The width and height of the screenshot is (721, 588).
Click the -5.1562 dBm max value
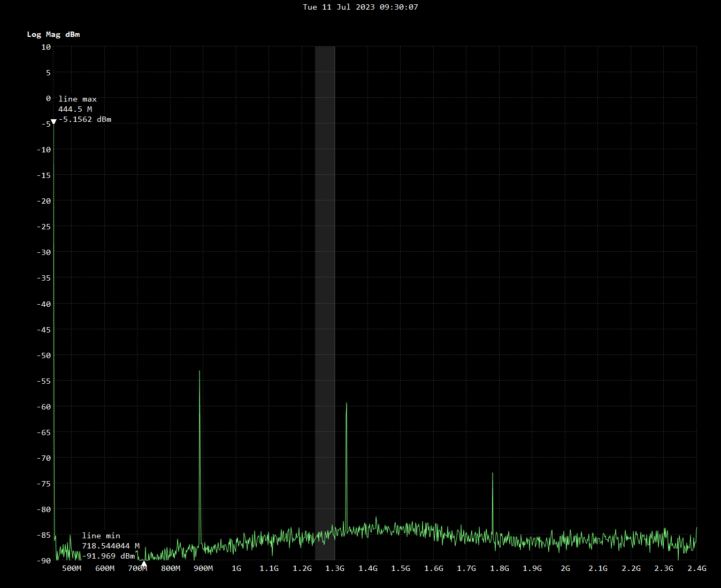(x=85, y=119)
